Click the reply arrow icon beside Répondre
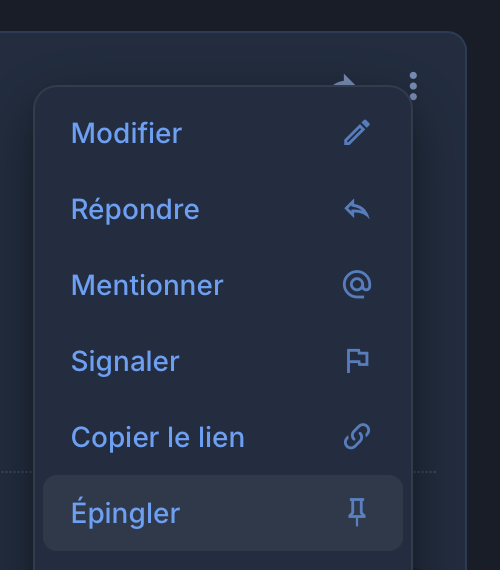The width and height of the screenshot is (500, 570). click(x=357, y=209)
